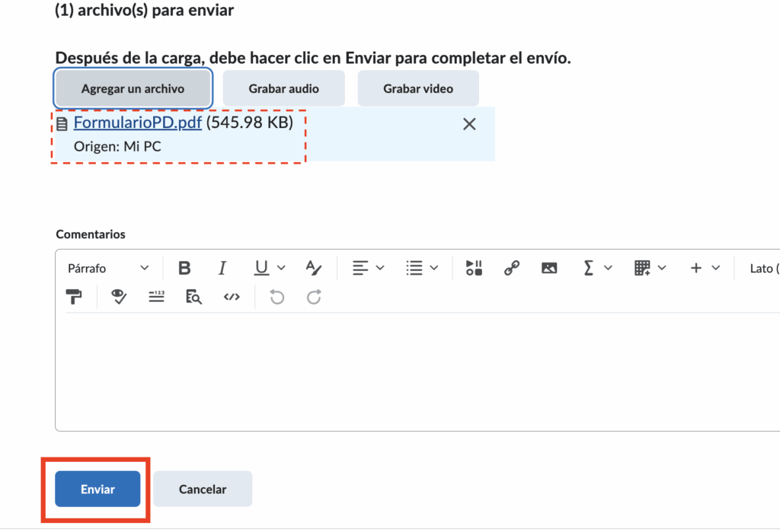Apply underline to selected text
The image size is (780, 532).
(262, 268)
